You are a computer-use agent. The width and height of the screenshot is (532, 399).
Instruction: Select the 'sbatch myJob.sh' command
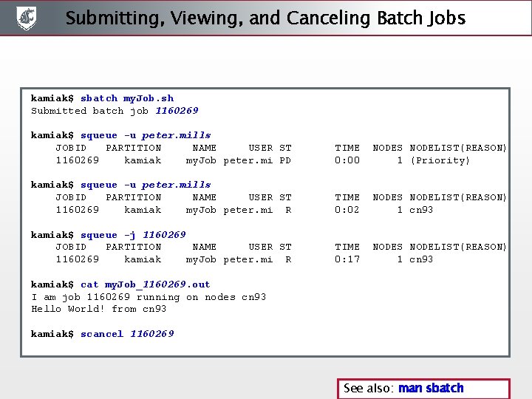click(x=127, y=98)
